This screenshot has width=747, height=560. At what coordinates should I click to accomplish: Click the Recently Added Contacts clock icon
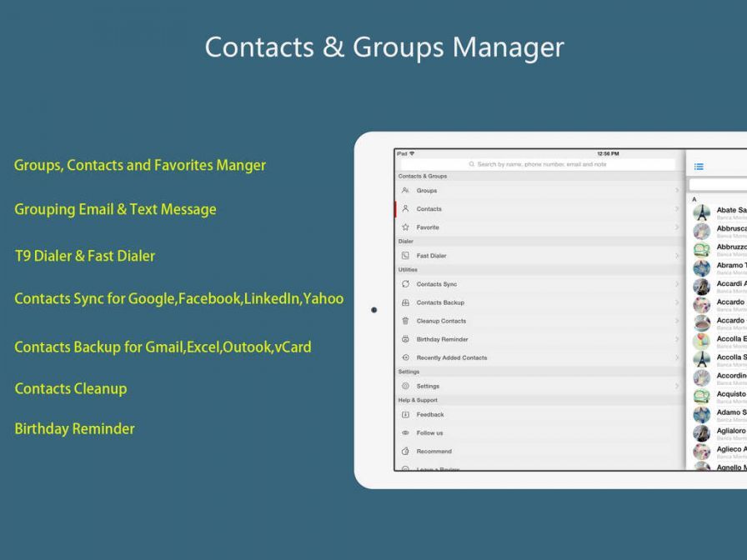405,357
